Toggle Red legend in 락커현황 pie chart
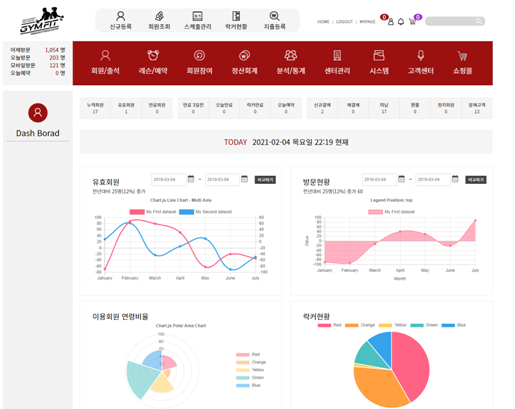This screenshot has height=409, width=515. click(330, 325)
